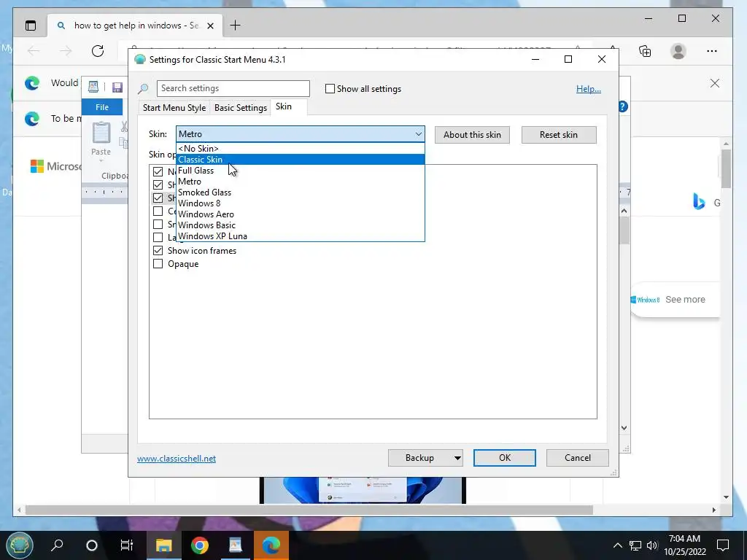Switch to Start Menu Style tab
The image size is (747, 560).
(174, 108)
